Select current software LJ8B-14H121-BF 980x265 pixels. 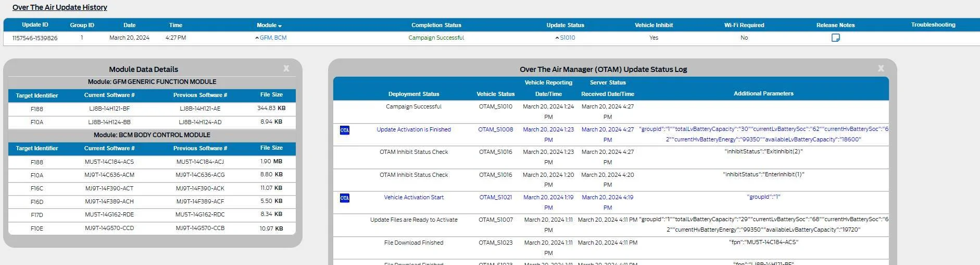point(109,109)
